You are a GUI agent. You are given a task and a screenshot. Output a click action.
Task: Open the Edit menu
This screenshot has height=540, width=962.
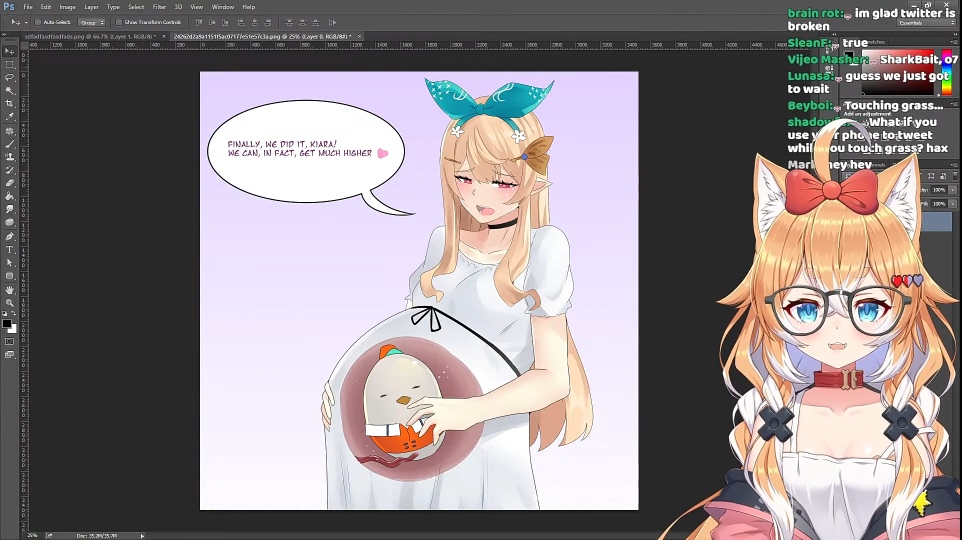point(46,7)
